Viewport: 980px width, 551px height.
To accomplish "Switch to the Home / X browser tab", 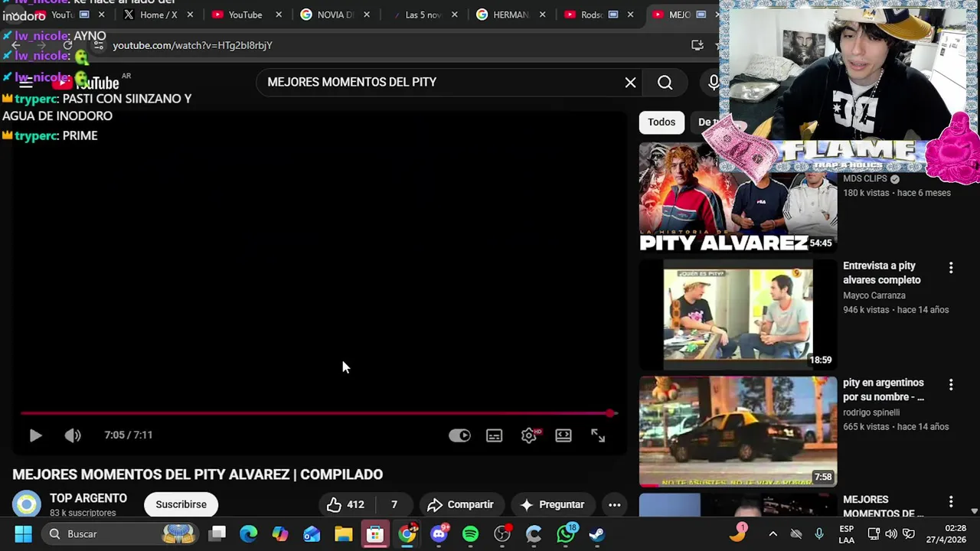I will [x=157, y=15].
